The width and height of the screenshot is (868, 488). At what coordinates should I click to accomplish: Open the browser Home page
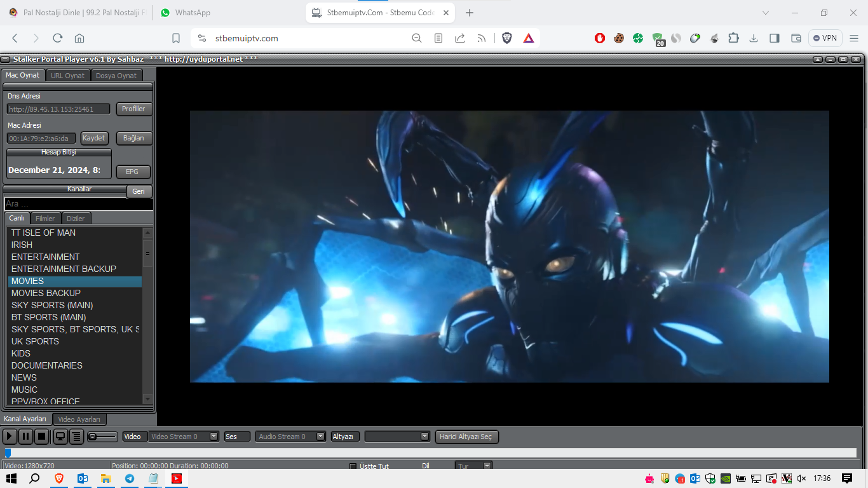[79, 38]
